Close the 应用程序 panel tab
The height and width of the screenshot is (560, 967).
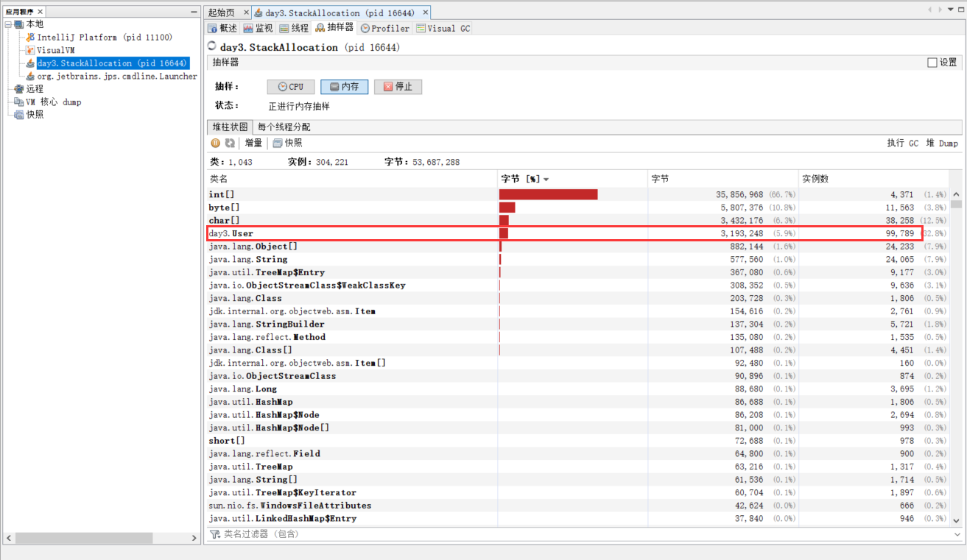[x=40, y=12]
